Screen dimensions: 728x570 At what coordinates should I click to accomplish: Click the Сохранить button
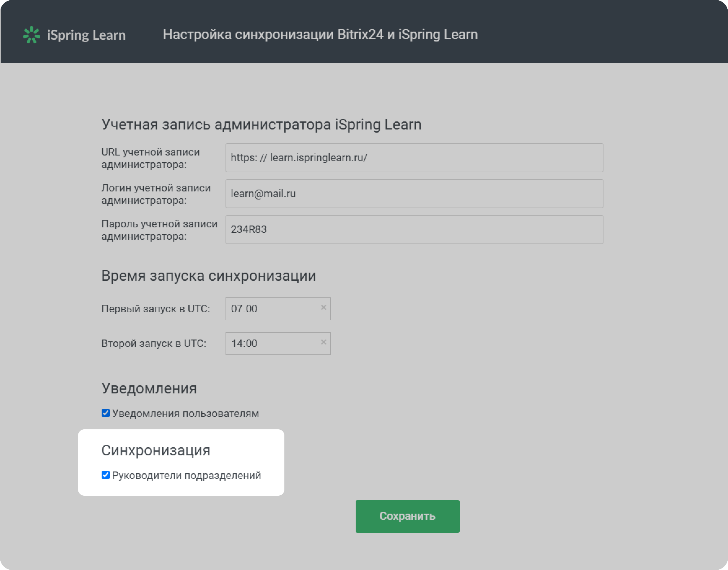(407, 516)
